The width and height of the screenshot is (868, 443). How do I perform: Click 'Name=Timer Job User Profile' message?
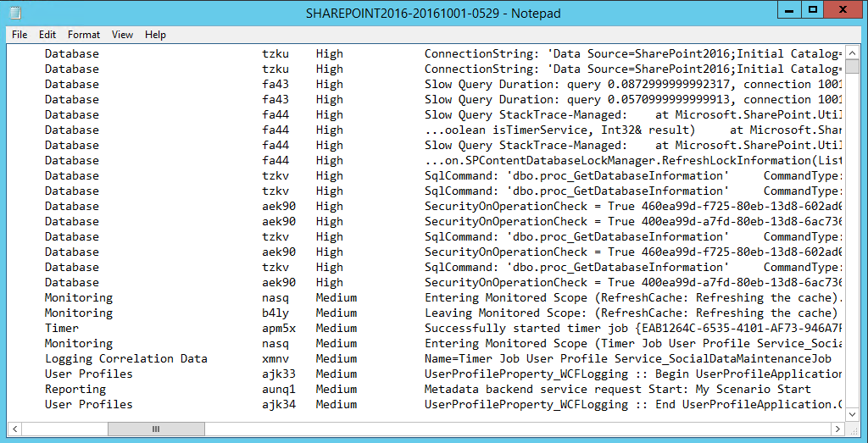pos(628,358)
